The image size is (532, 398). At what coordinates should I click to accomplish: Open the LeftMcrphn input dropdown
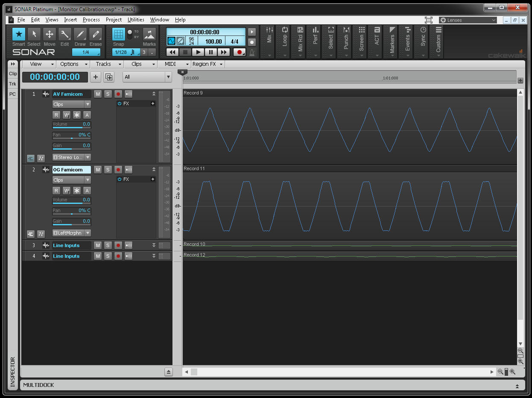click(72, 233)
